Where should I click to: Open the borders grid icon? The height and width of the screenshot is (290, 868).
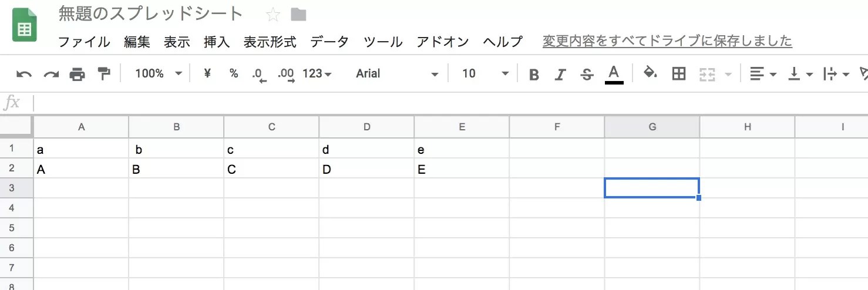tap(679, 73)
